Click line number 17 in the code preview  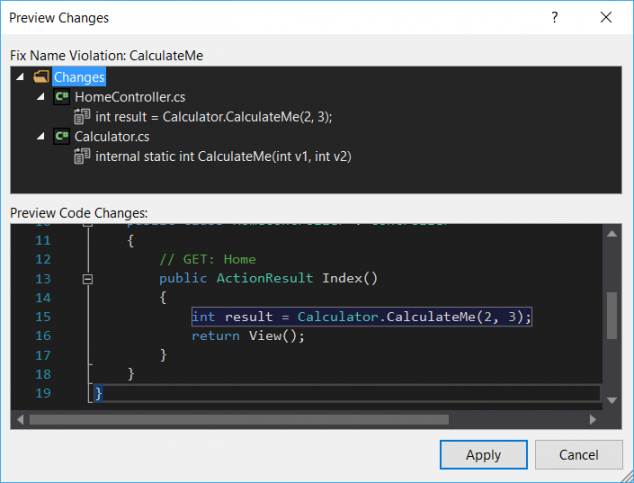coord(43,355)
